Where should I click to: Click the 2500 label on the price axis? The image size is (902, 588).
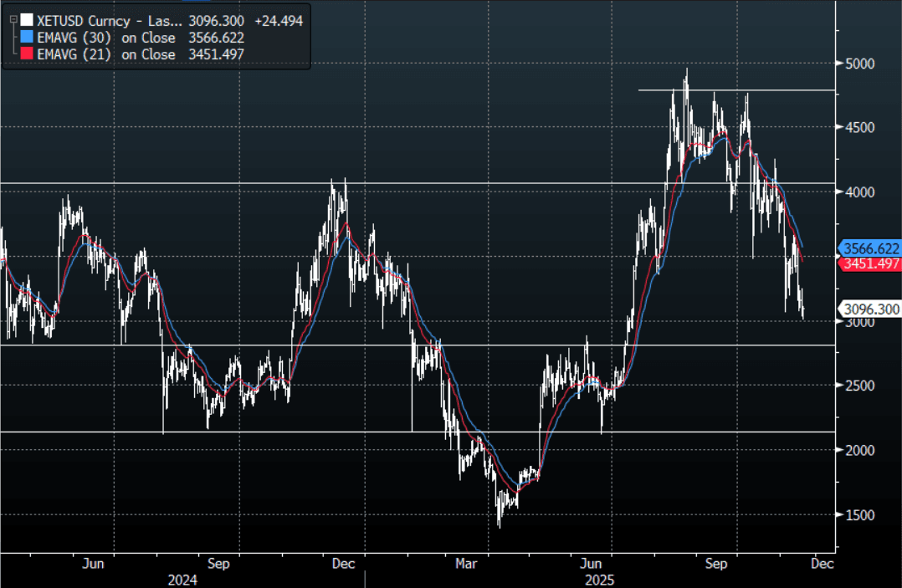[859, 386]
